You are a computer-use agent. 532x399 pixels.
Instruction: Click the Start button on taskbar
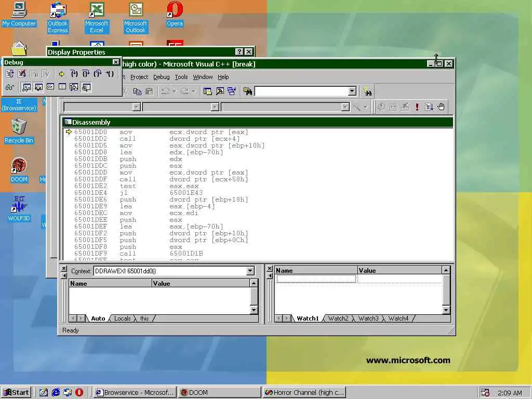(x=16, y=393)
